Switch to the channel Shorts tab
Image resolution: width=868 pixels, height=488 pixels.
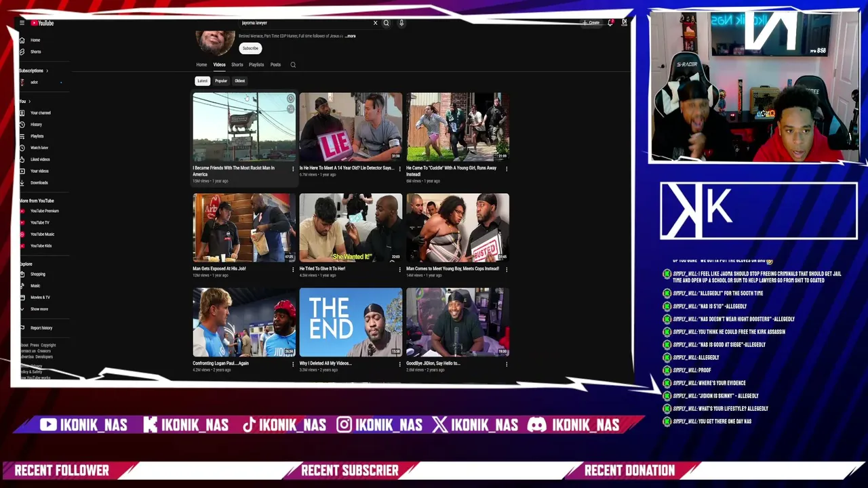[x=237, y=65]
